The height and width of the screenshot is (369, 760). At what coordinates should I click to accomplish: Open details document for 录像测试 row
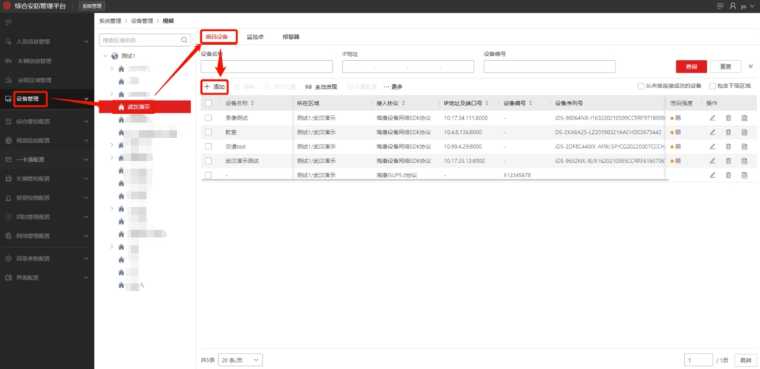pyautogui.click(x=744, y=118)
